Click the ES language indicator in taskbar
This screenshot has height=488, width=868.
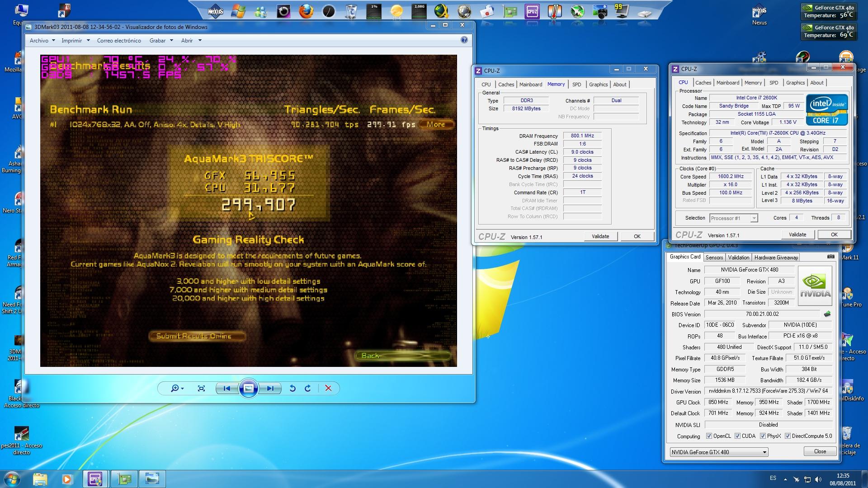pos(773,478)
